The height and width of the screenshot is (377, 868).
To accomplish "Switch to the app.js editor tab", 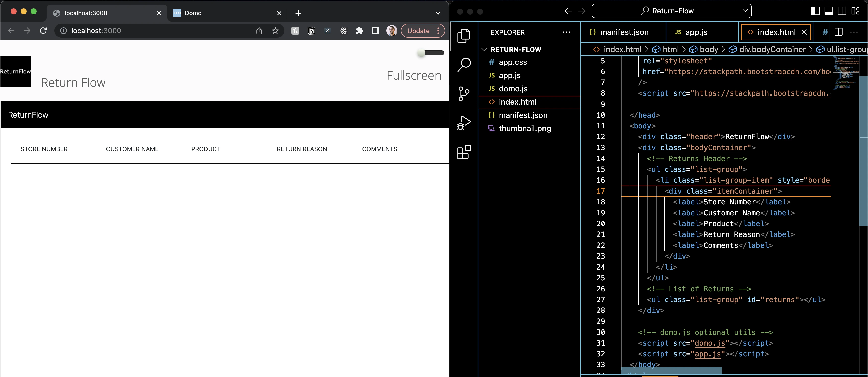I will (695, 32).
